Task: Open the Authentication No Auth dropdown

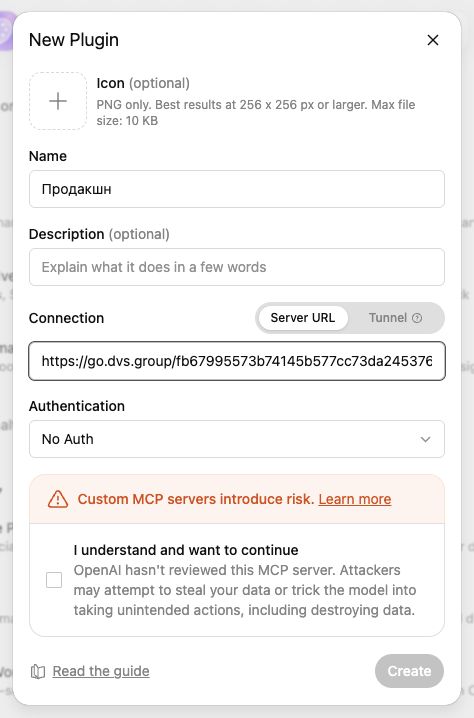Action: pos(237,439)
